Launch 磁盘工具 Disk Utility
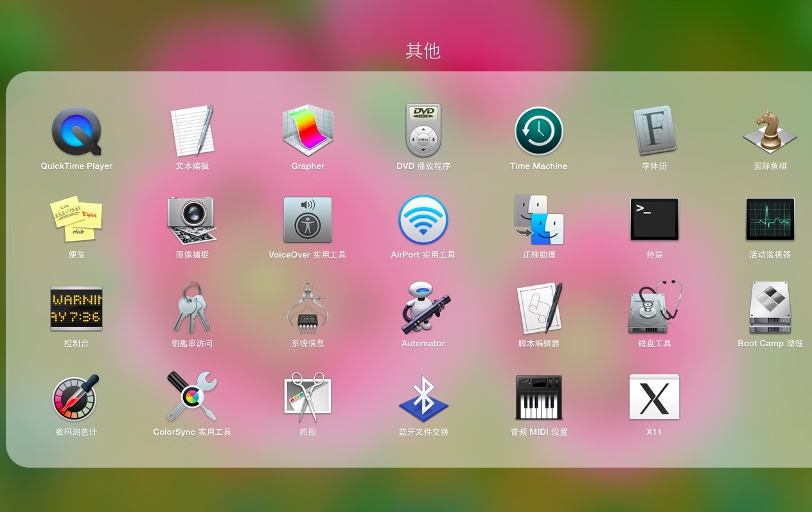Viewport: 812px width, 512px height. click(x=655, y=308)
